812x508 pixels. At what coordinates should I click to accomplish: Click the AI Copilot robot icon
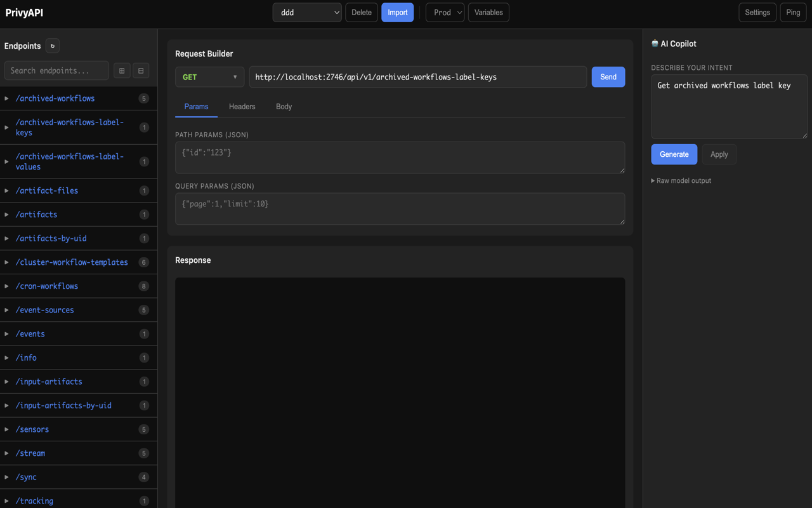pos(654,43)
